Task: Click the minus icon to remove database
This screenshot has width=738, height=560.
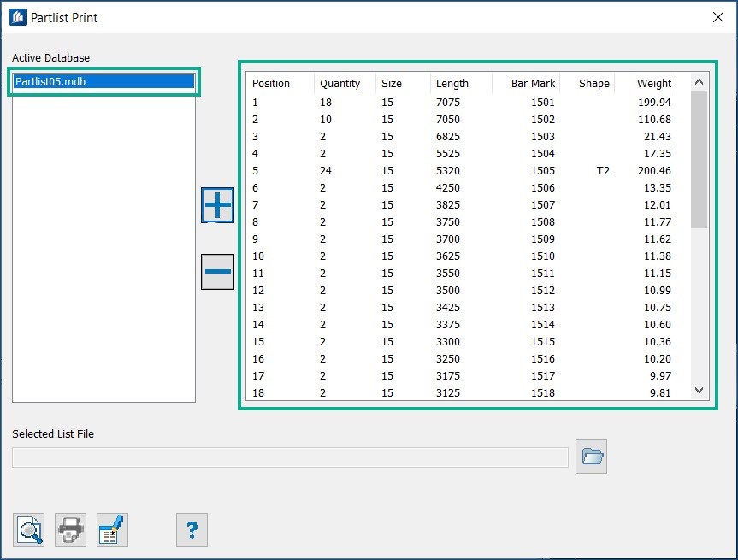Action: point(217,272)
